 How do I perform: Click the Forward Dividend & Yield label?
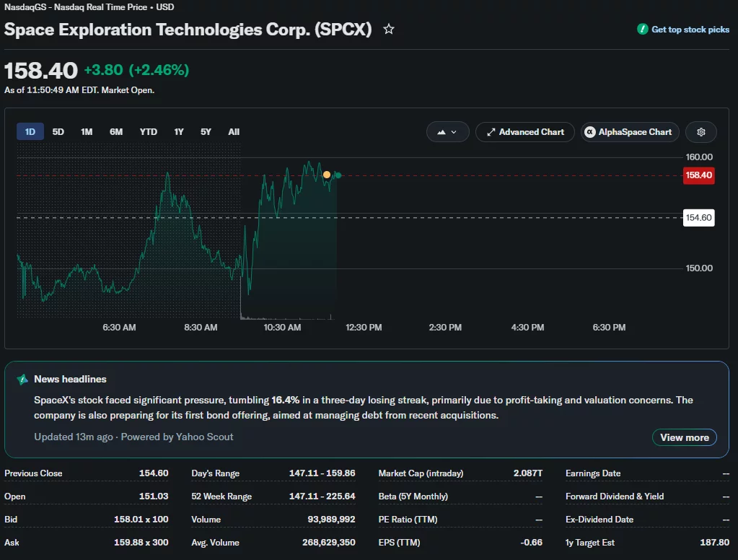(x=615, y=496)
